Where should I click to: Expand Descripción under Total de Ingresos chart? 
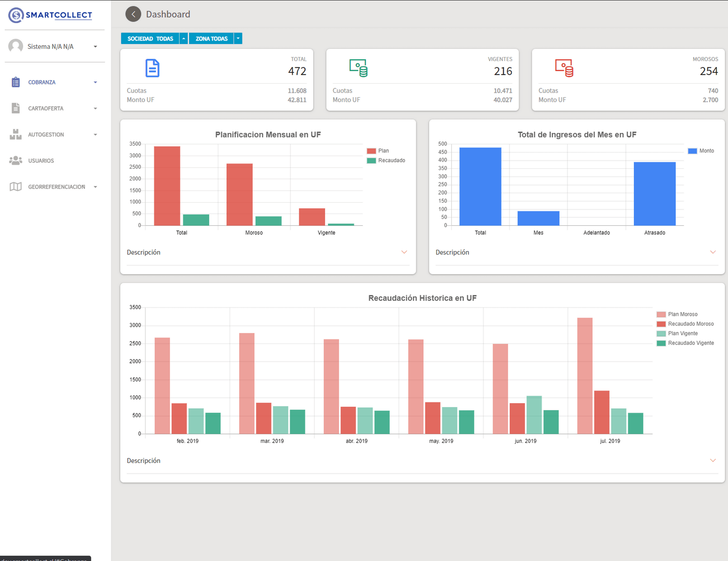point(713,252)
